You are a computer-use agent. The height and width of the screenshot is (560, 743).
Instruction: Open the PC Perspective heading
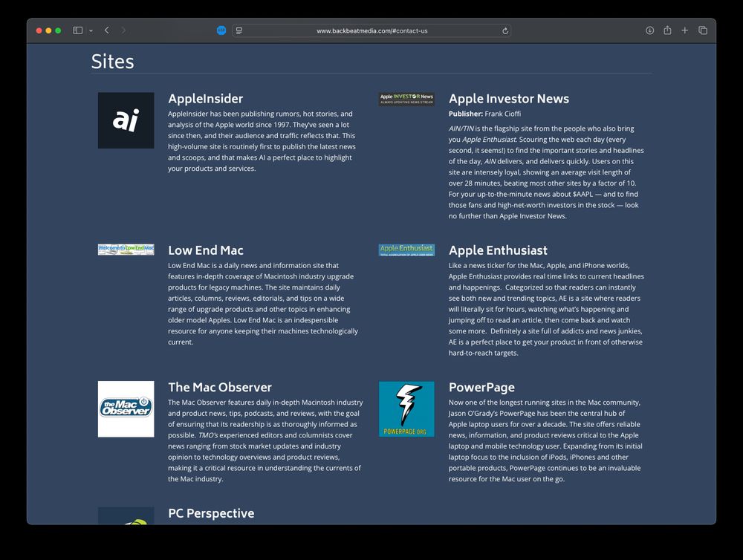coord(211,513)
